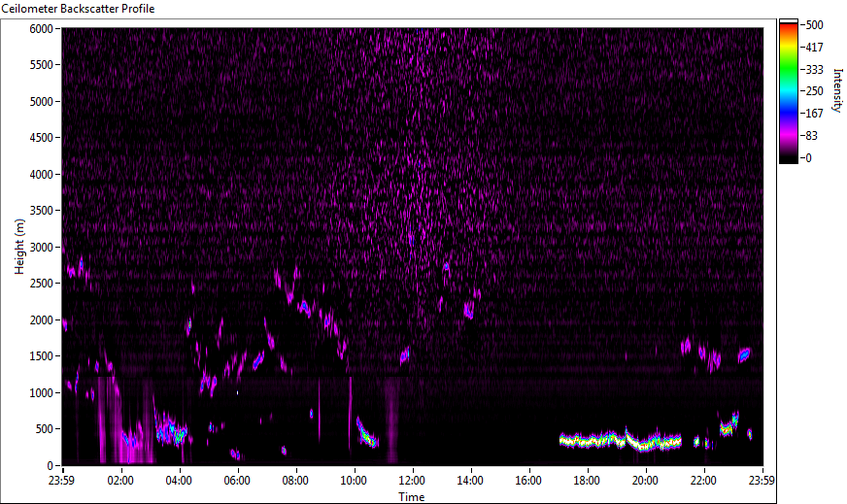The height and width of the screenshot is (504, 847).
Task: Select the 1000 height axis label
Action: (x=41, y=393)
